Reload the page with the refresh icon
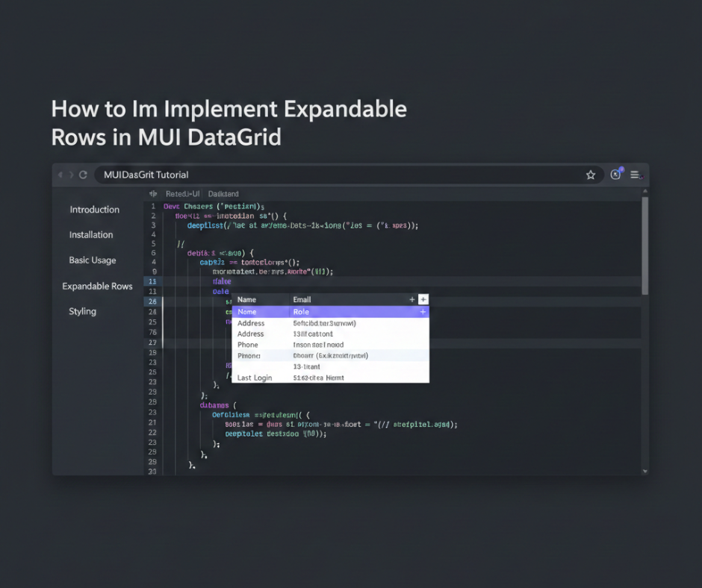This screenshot has height=588, width=702. [83, 175]
